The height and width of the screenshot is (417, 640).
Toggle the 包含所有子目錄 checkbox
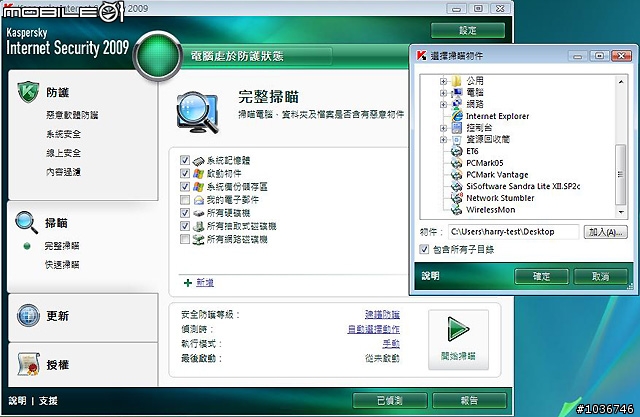424,249
